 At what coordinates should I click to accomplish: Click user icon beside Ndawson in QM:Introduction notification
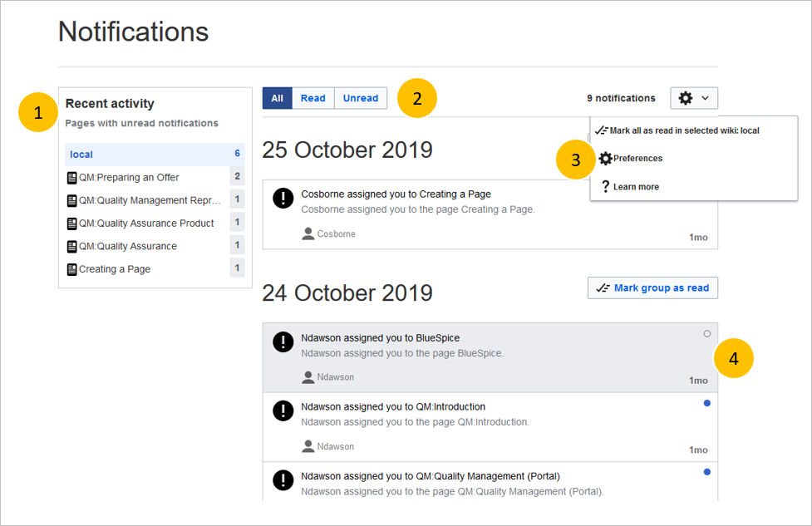pyautogui.click(x=308, y=446)
